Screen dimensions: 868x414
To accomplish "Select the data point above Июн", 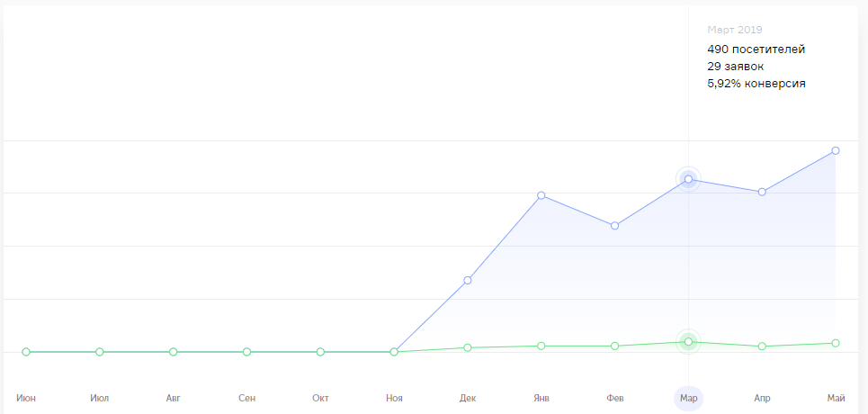I will coord(26,352).
